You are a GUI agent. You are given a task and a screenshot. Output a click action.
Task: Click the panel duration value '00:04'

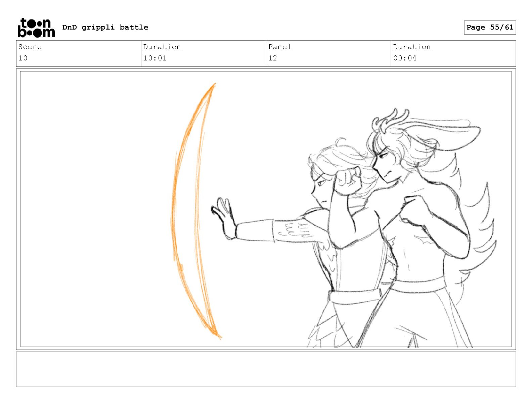[405, 58]
